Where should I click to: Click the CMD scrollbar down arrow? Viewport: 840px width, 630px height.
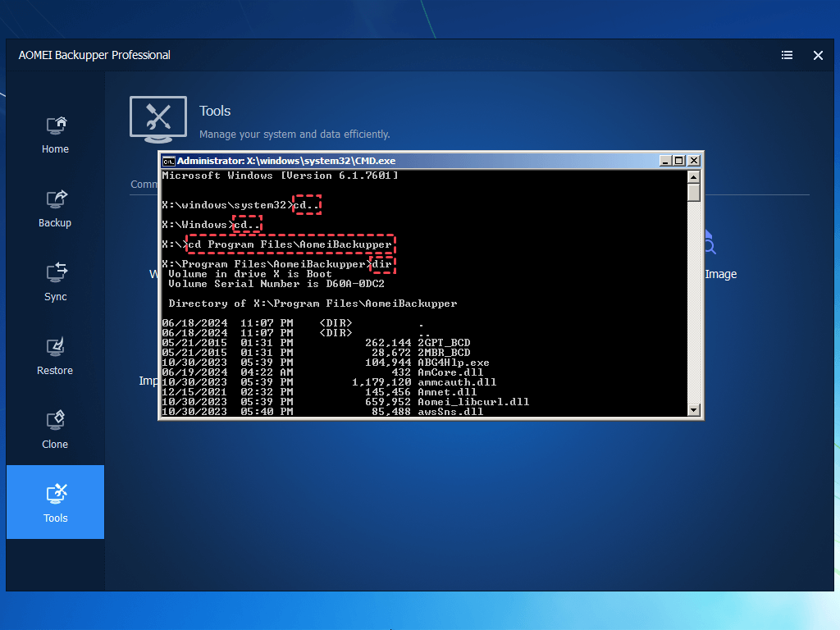(x=694, y=410)
